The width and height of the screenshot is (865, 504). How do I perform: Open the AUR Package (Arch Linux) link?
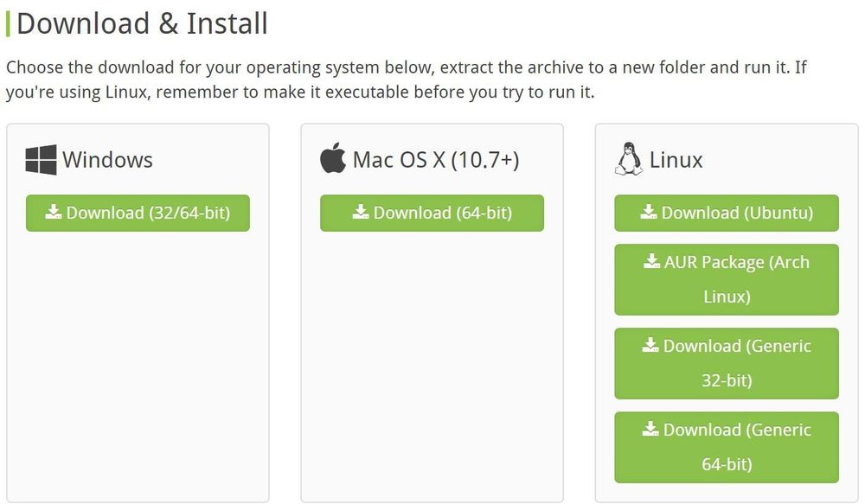[727, 279]
